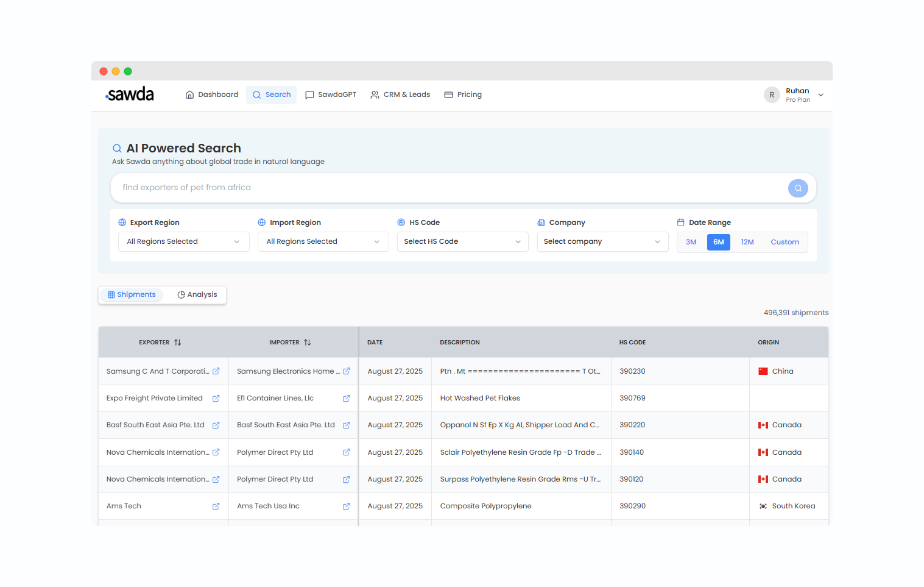Select Custom date range
Screen dimensions: 924x587
pos(785,242)
